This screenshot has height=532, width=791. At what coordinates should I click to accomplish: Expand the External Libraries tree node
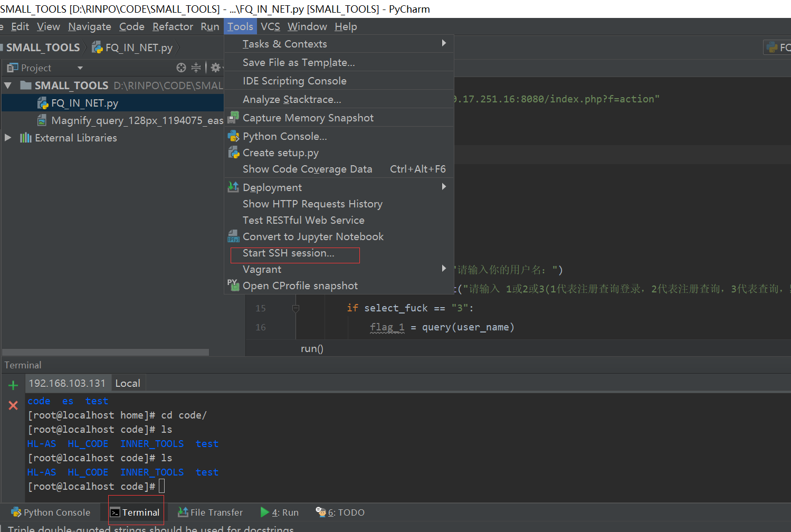8,138
